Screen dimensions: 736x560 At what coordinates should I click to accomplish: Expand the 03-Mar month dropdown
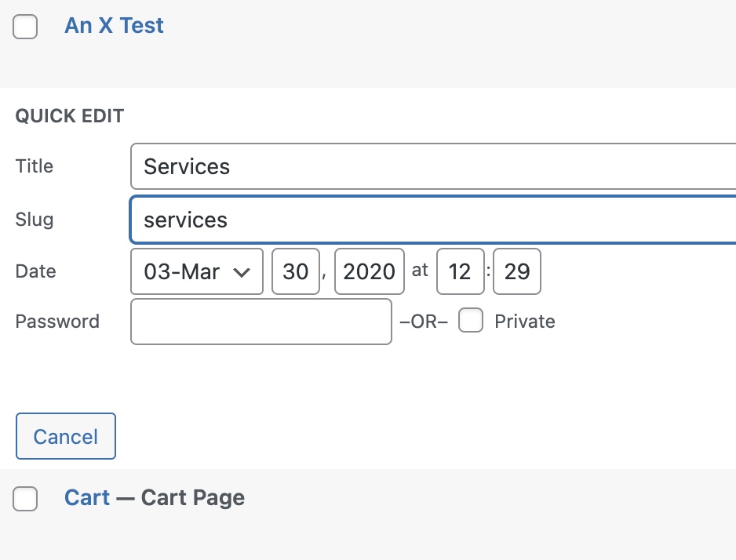(197, 271)
